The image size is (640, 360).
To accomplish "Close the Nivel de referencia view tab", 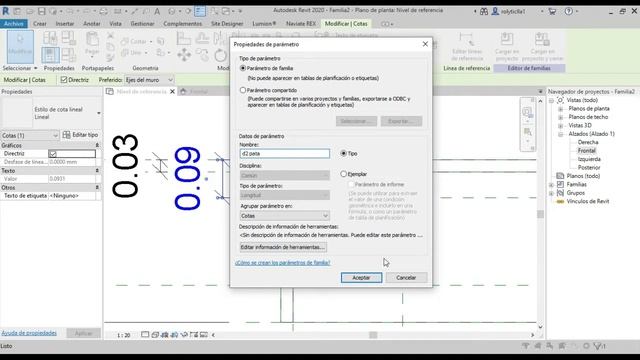I will coord(172,91).
